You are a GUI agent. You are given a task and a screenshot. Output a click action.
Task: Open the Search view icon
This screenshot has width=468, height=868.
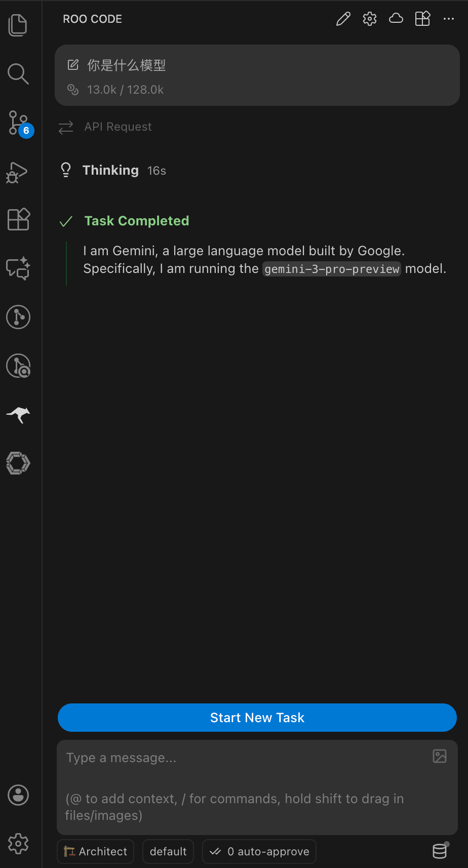[x=18, y=74]
